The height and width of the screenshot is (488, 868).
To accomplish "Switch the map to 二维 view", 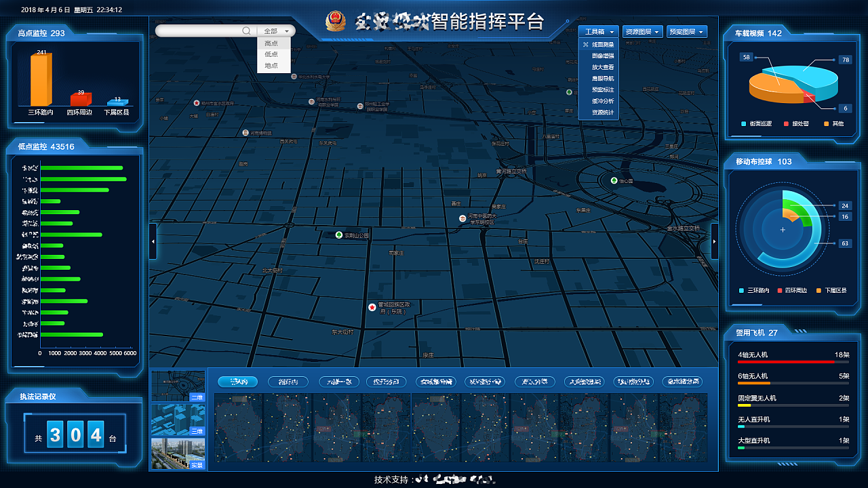I will click(178, 386).
